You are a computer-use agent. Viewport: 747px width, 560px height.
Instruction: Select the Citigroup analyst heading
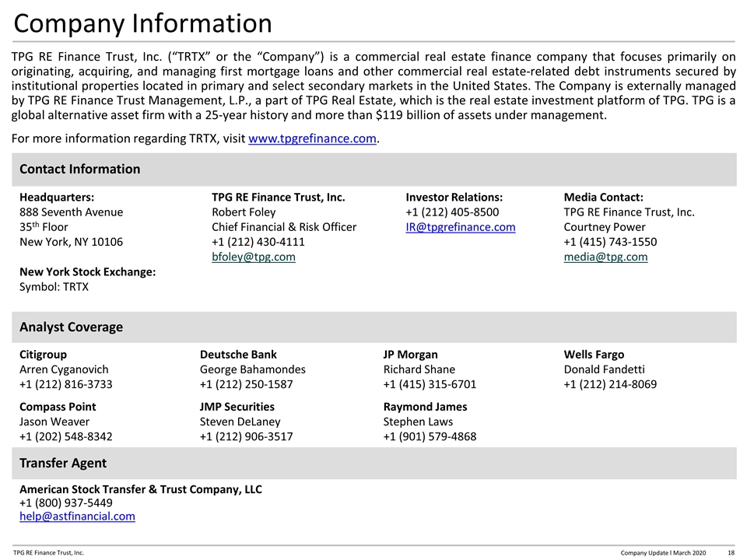point(43,355)
